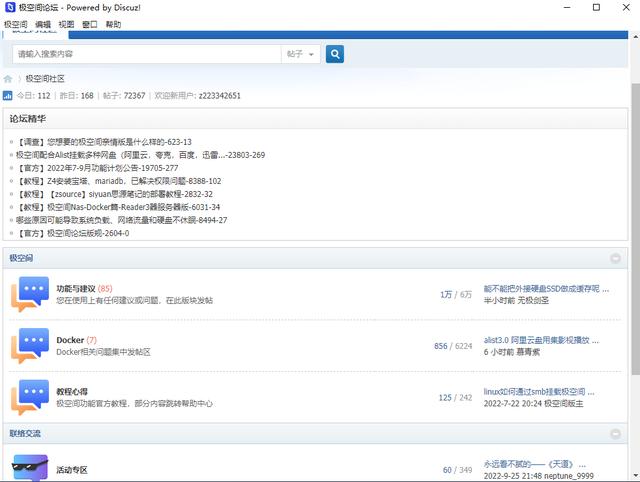Open the home icon in breadcrumb
640x482 pixels.
pos(8,79)
